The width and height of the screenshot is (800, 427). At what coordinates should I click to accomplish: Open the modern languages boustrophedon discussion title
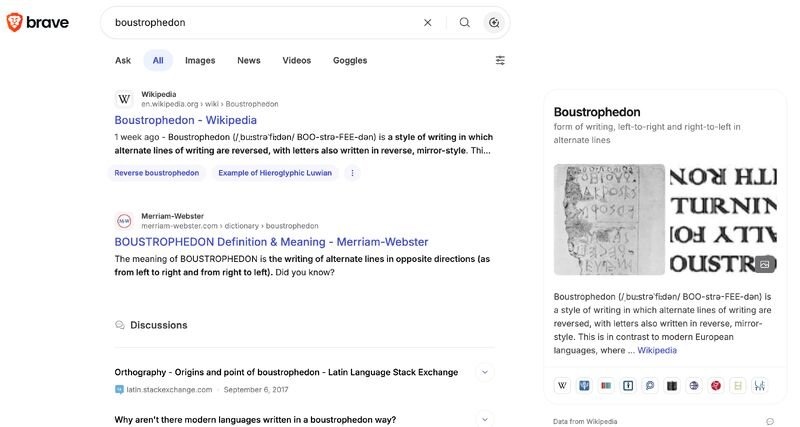[x=255, y=420]
